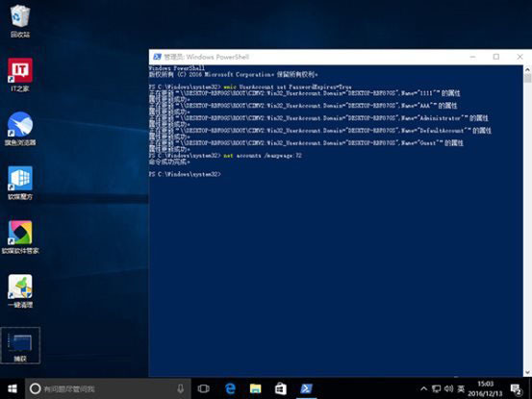Focus the Cortana search box
This screenshot has height=399, width=532.
pyautogui.click(x=108, y=388)
